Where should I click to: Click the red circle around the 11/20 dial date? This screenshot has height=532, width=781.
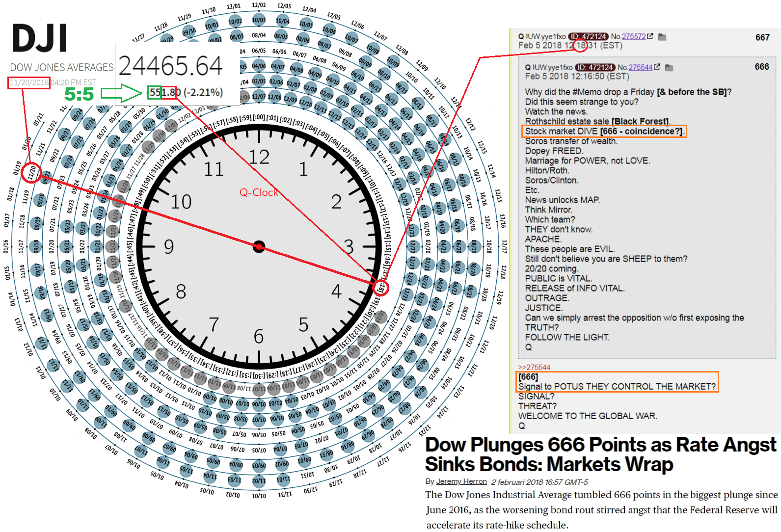pos(31,173)
